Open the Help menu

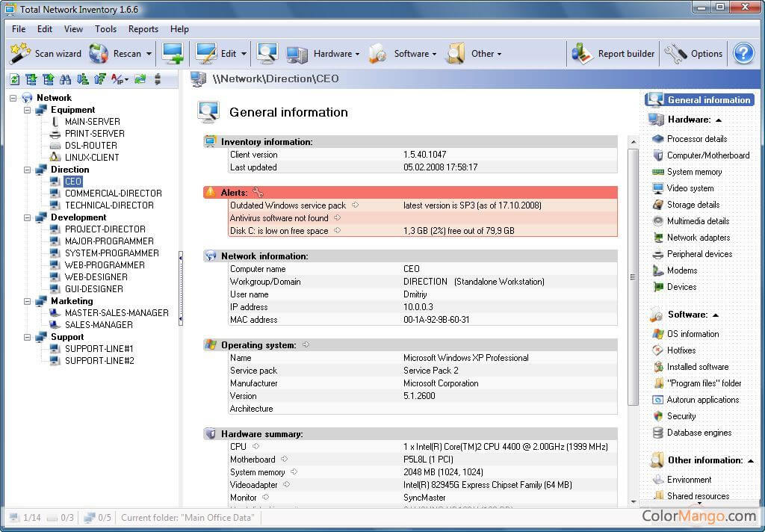[179, 29]
